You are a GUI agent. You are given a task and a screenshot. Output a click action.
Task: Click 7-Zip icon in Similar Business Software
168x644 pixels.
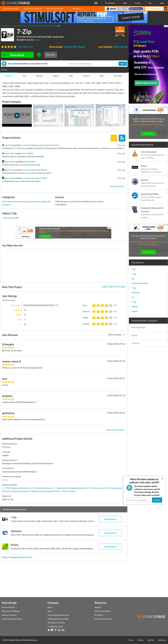tap(5, 519)
